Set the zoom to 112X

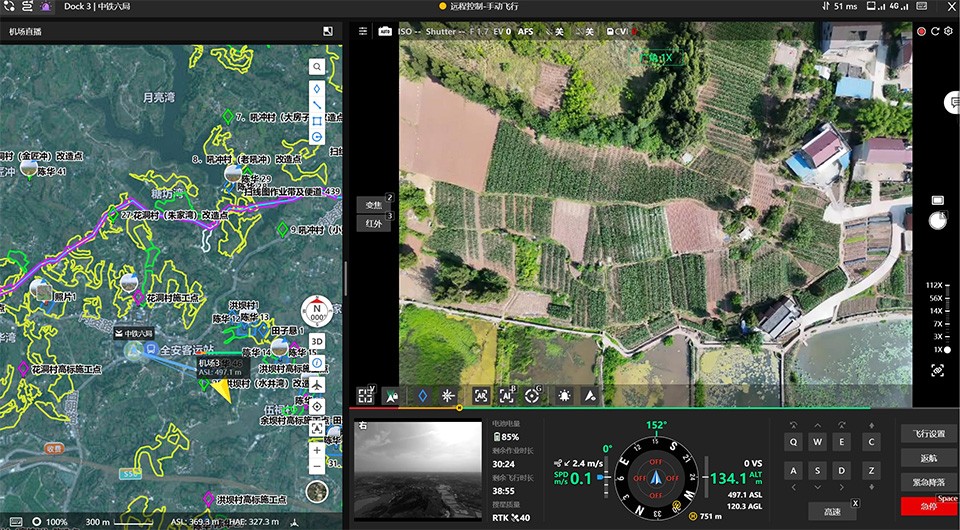934,285
